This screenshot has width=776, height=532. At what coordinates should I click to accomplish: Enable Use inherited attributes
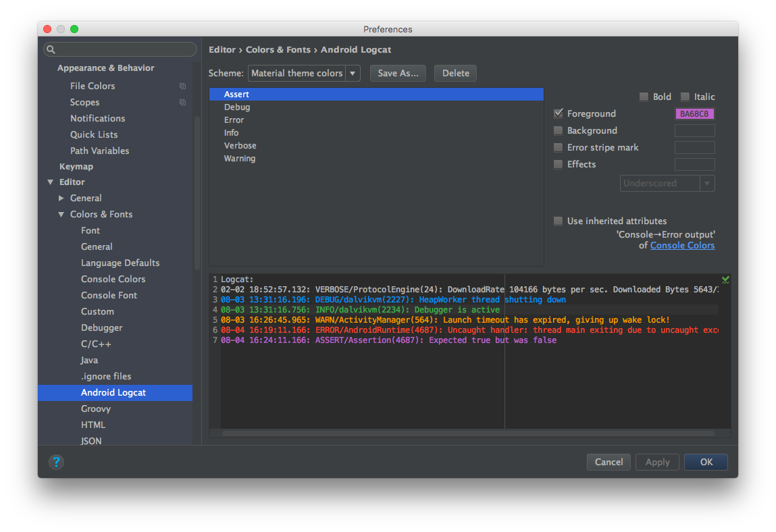click(558, 221)
